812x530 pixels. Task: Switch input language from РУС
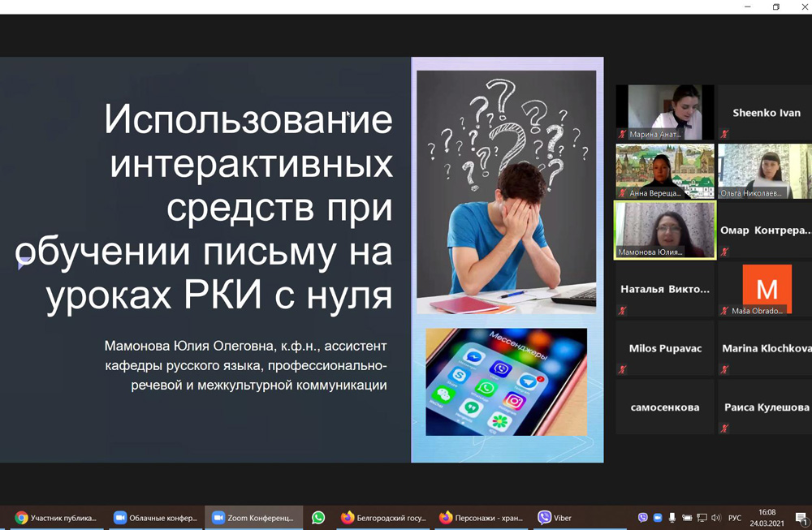(x=735, y=518)
